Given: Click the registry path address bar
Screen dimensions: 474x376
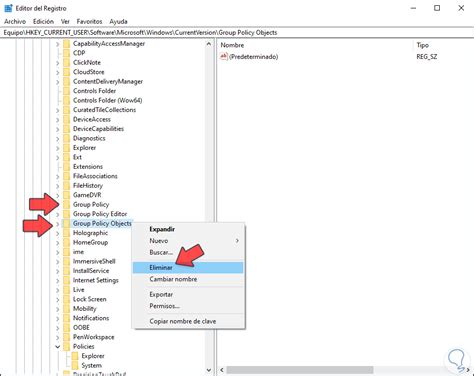Looking at the screenshot, I should click(237, 33).
